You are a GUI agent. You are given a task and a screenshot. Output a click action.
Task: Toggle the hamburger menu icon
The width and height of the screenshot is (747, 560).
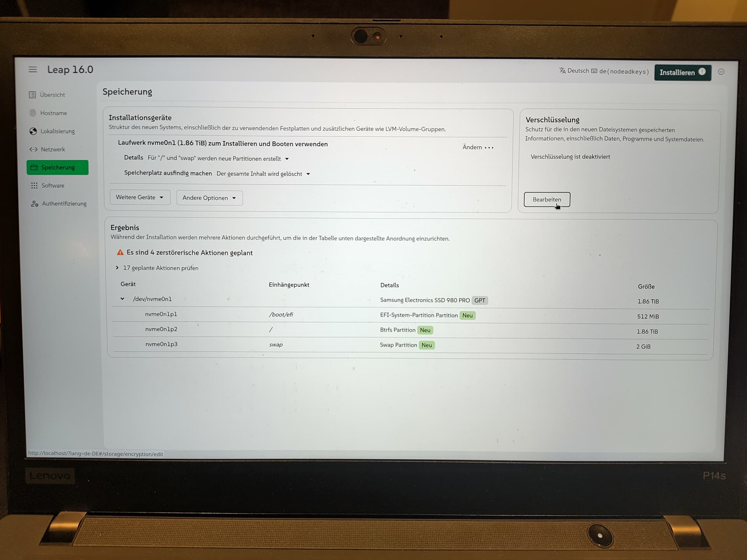tap(33, 70)
